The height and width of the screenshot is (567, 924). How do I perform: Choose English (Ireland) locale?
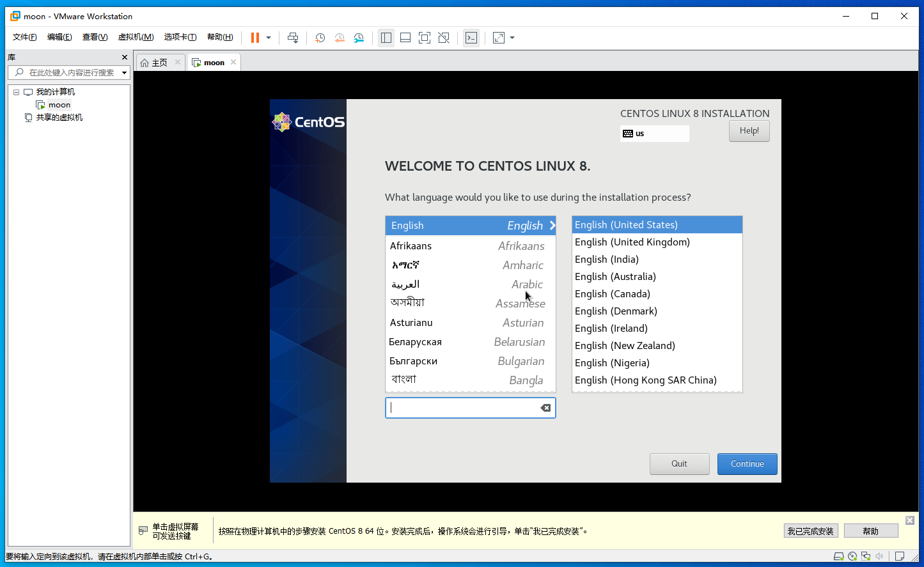tap(657, 329)
